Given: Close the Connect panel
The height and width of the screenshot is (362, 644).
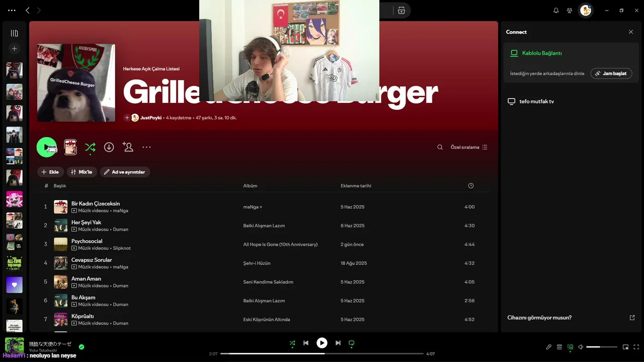Looking at the screenshot, I should pos(631,32).
